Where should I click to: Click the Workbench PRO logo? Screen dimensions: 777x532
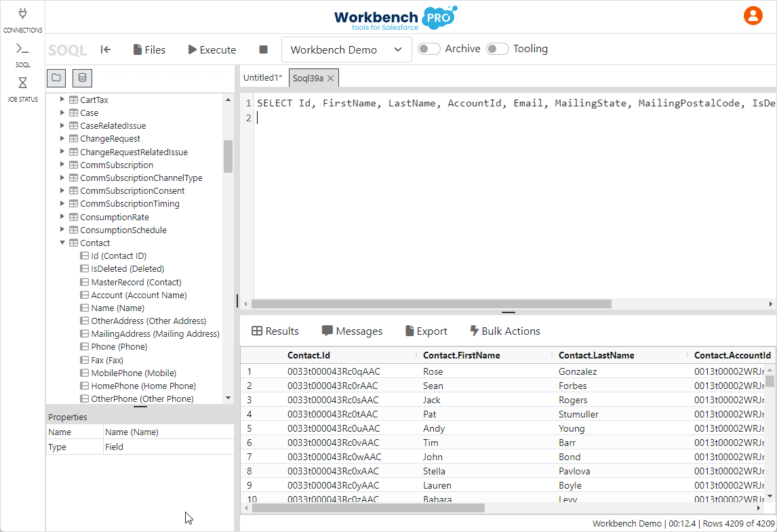coord(395,18)
